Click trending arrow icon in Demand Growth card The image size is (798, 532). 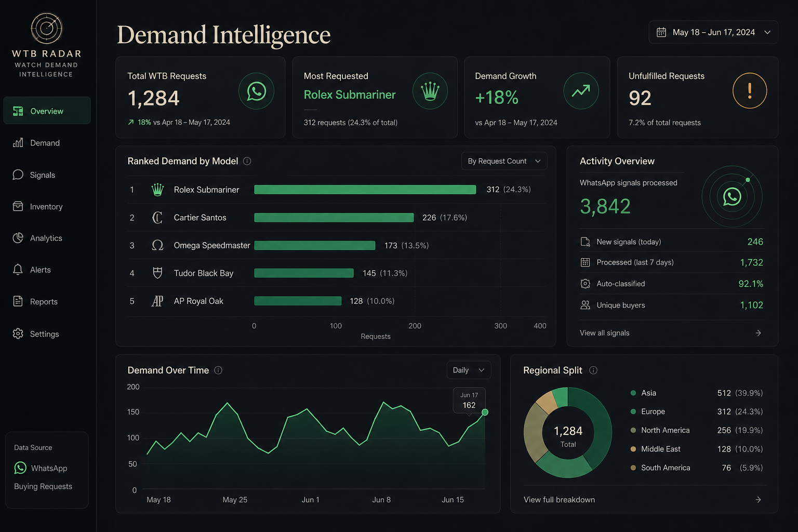point(581,91)
